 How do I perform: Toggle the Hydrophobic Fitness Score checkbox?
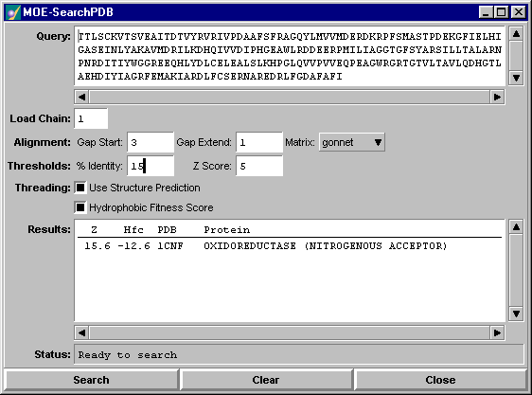[x=80, y=207]
